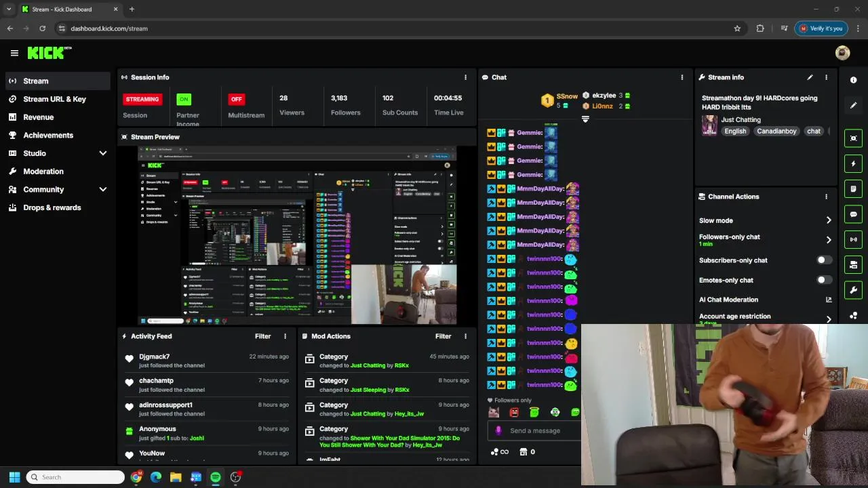Toggle the lightning bolt rail icon
The image size is (868, 488).
pyautogui.click(x=853, y=163)
